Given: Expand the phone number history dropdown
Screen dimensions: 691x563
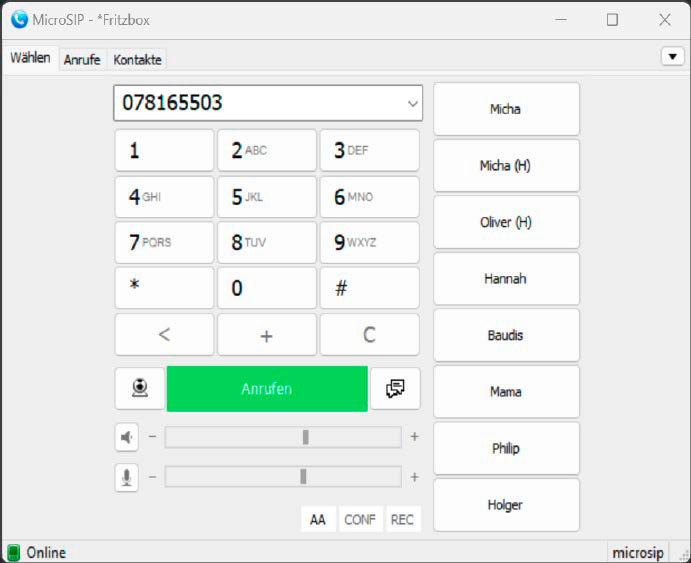Looking at the screenshot, I should (412, 103).
